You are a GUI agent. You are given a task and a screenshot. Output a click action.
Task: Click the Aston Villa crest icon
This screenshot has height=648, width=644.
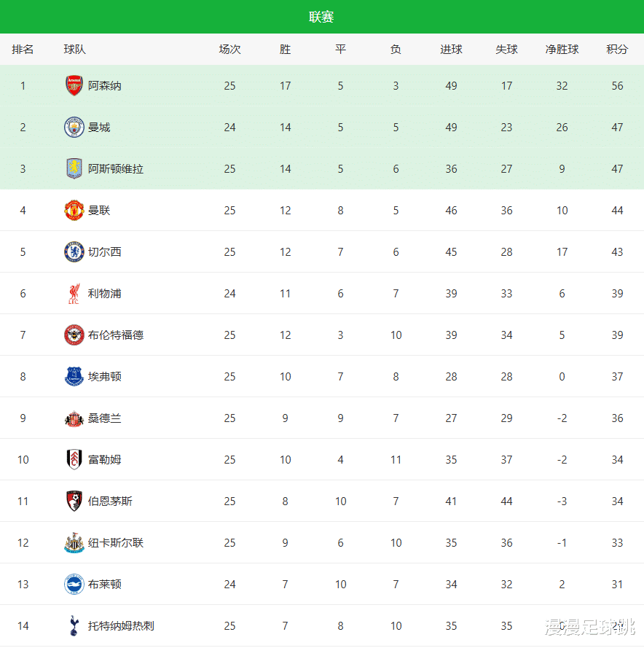(74, 169)
